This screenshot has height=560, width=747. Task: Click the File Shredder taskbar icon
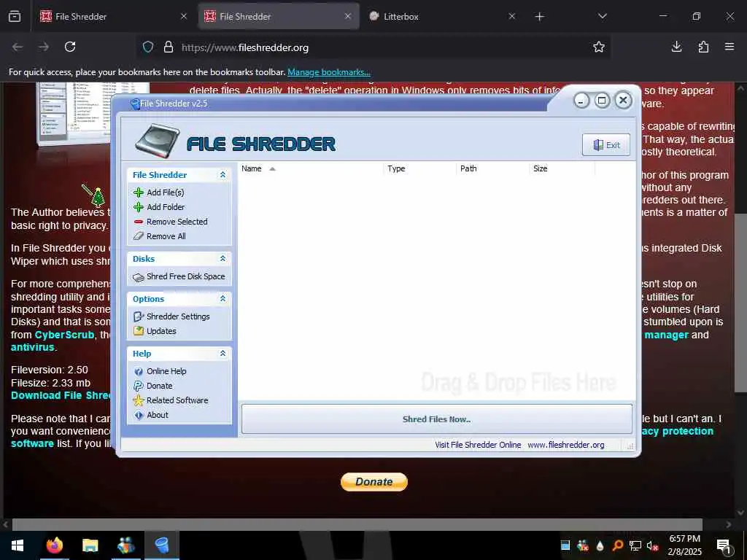tap(162, 545)
